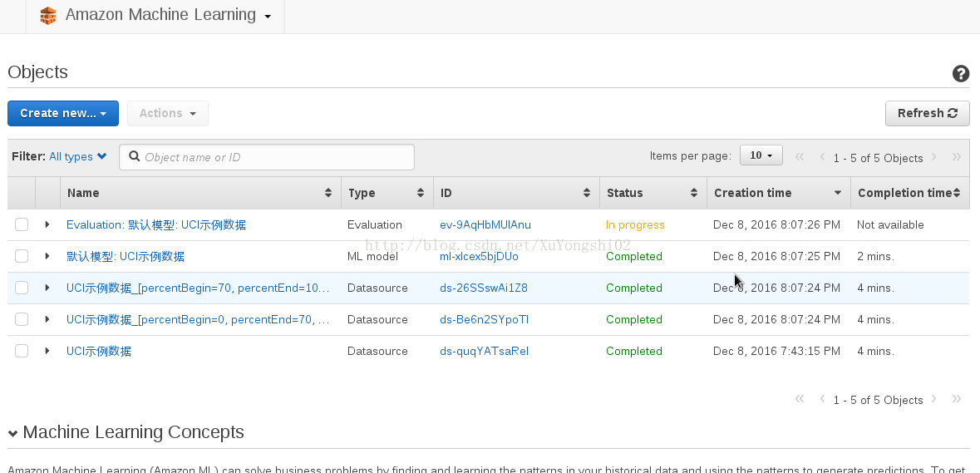Go to next page in bottom pagination
The height and width of the screenshot is (473, 980).
(x=934, y=399)
